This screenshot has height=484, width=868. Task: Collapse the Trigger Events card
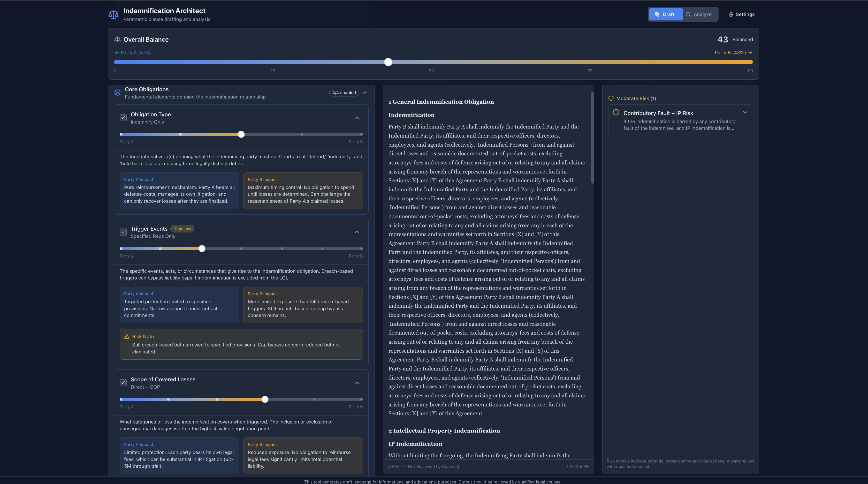click(357, 232)
